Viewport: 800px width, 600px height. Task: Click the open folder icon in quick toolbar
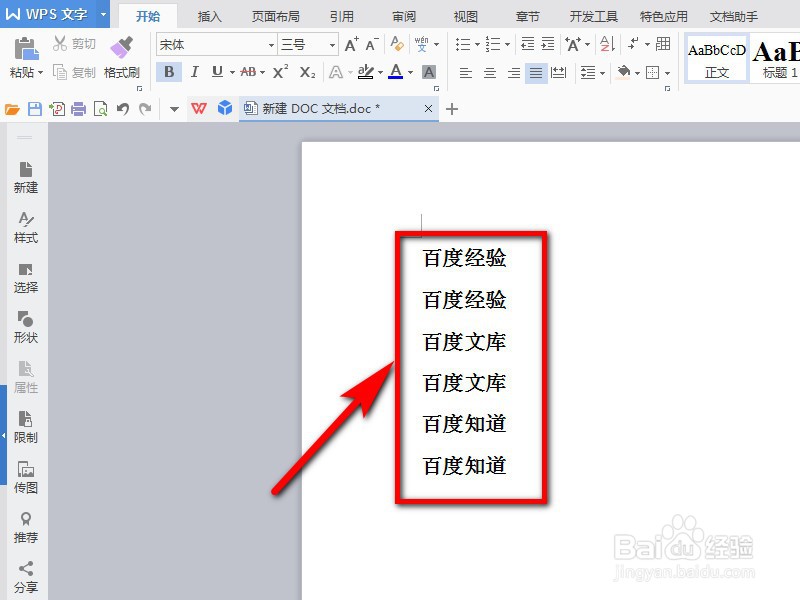pyautogui.click(x=12, y=109)
